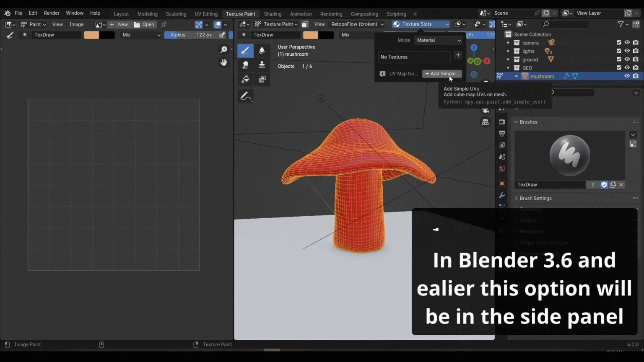This screenshot has width=644, height=362.
Task: Click the No Textures field
Action: click(414, 57)
